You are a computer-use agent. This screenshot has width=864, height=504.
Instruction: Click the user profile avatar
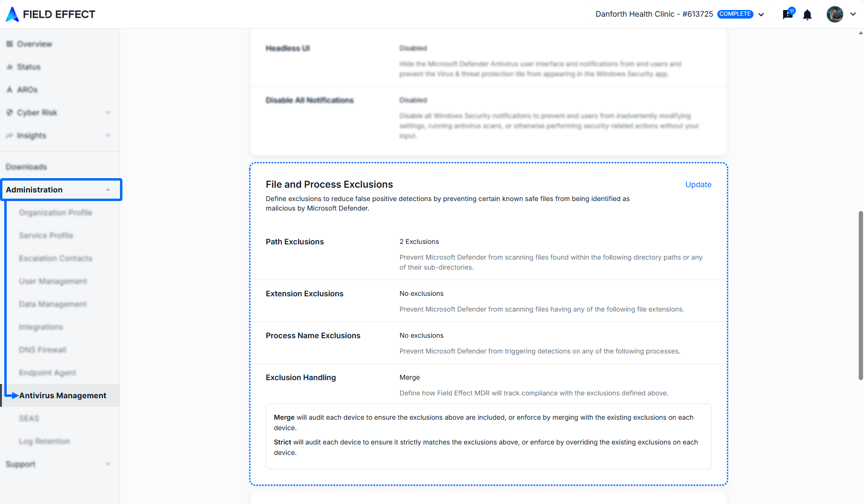834,14
